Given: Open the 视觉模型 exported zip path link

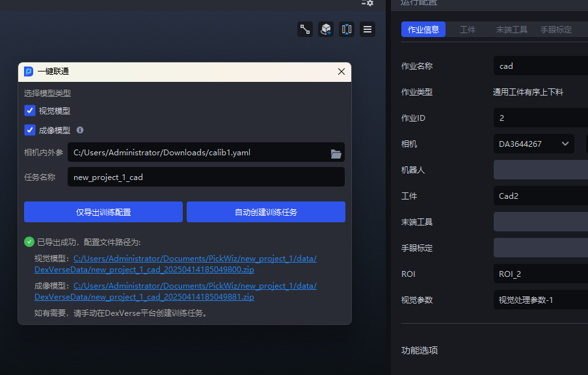Looking at the screenshot, I should 176,264.
